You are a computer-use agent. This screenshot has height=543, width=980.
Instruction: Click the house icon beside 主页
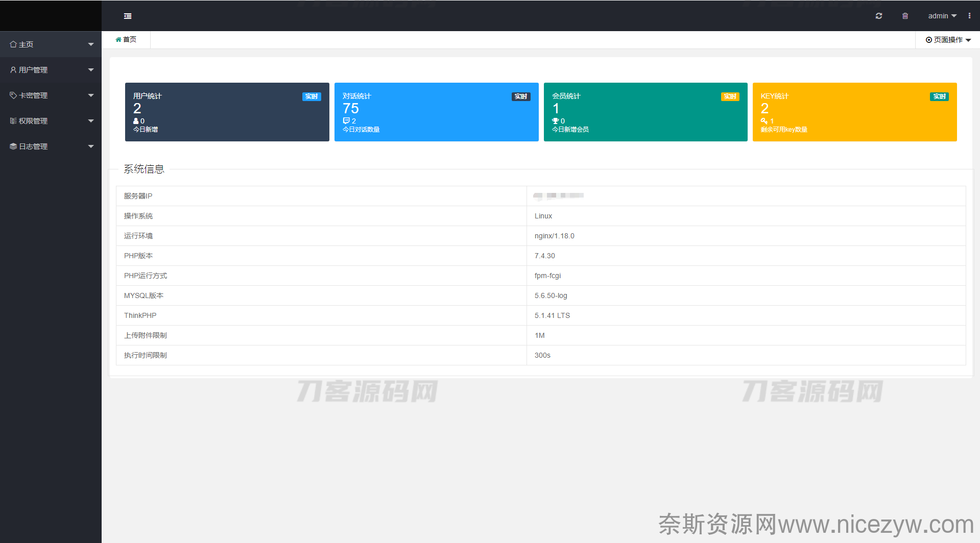[x=13, y=44]
